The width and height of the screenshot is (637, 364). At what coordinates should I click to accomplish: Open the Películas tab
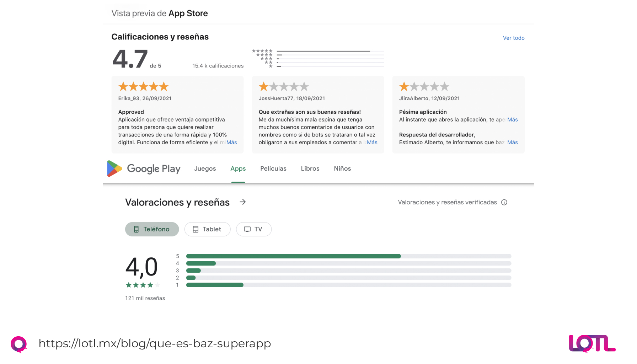tap(273, 168)
